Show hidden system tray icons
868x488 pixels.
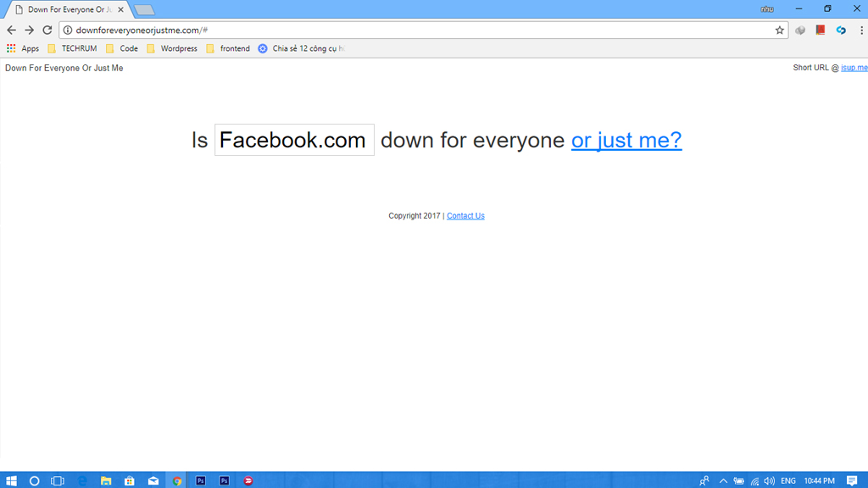(723, 481)
